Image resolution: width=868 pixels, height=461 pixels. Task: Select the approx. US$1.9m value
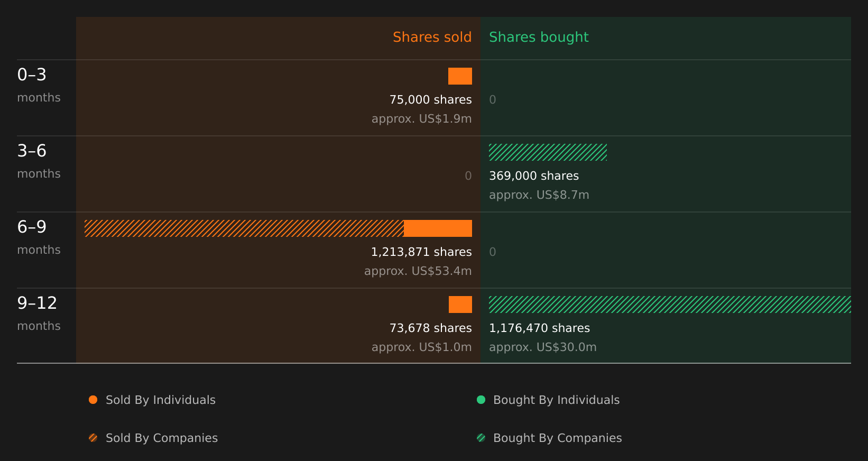421,119
